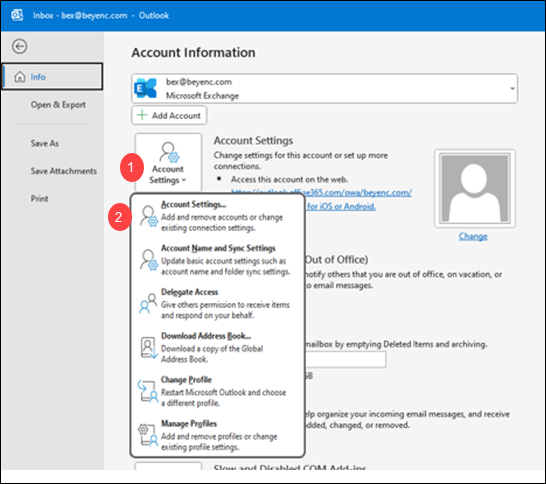Click the Account Settings section heading text

(x=253, y=141)
